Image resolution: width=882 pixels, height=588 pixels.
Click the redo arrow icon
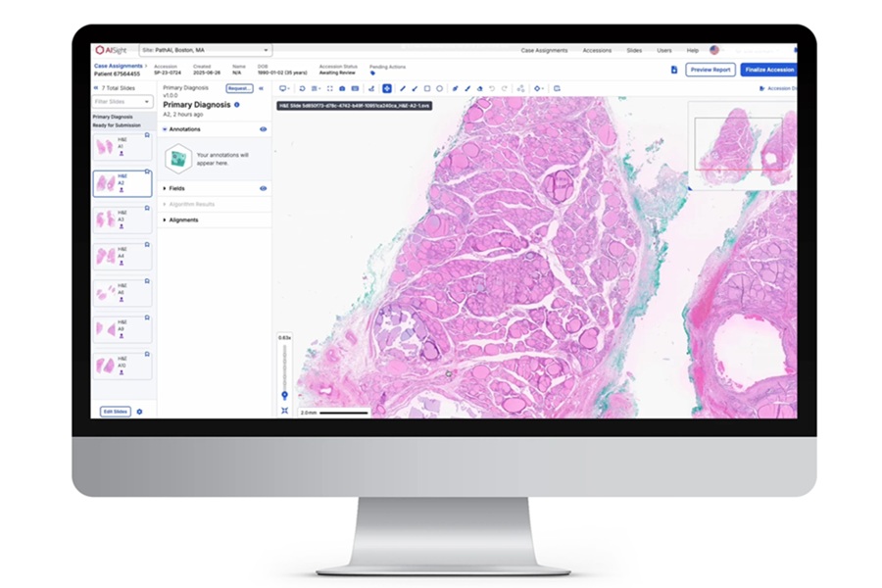click(505, 89)
